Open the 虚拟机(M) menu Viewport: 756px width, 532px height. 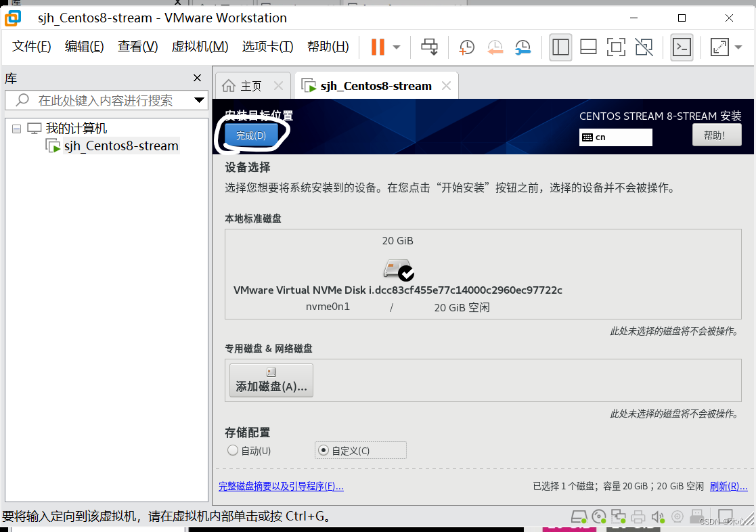(x=200, y=46)
